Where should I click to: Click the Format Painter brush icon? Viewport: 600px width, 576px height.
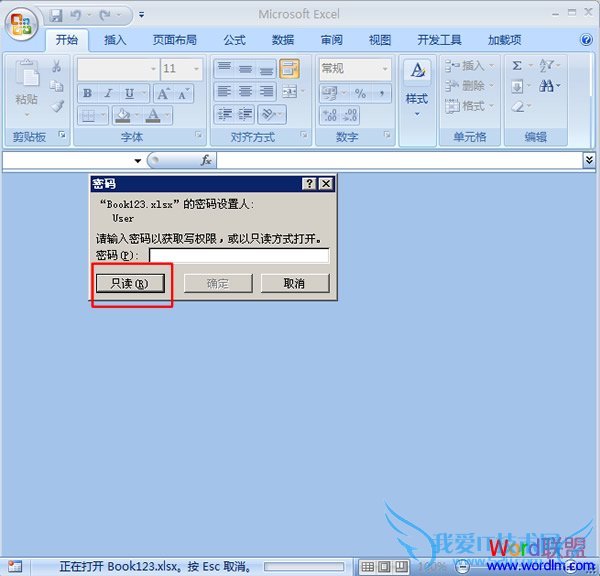click(57, 106)
